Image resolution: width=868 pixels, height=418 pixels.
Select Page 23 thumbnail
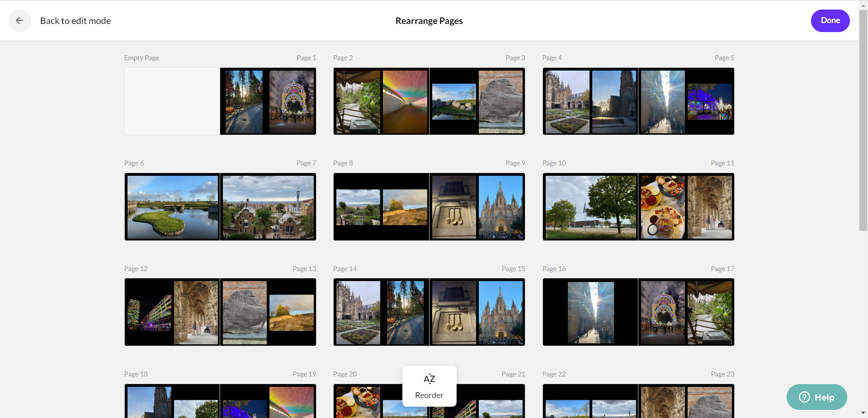click(x=686, y=401)
